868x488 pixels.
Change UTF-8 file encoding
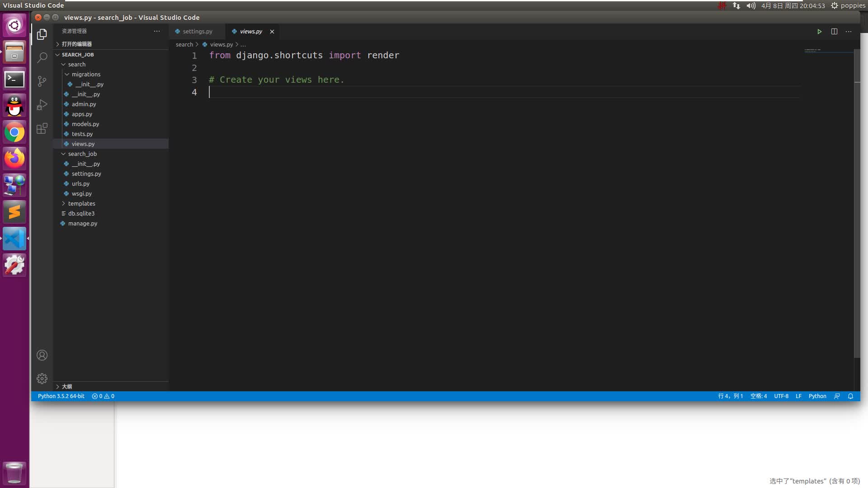(781, 396)
